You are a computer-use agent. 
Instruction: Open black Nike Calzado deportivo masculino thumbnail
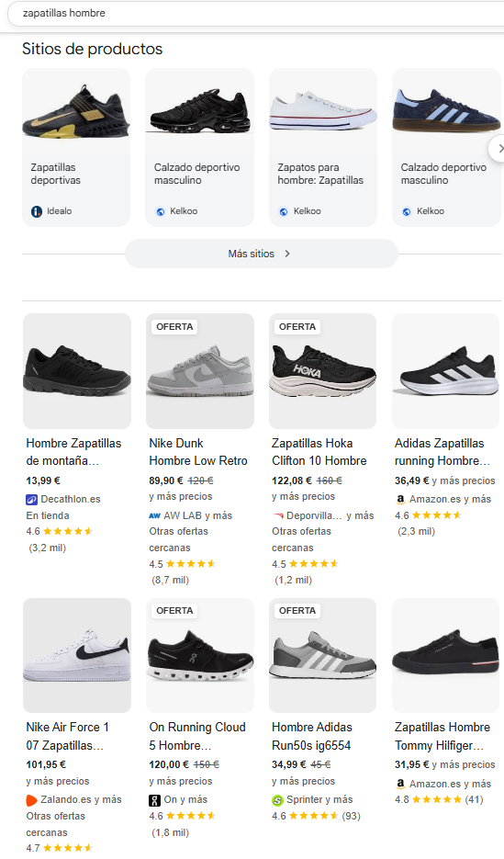(x=200, y=114)
